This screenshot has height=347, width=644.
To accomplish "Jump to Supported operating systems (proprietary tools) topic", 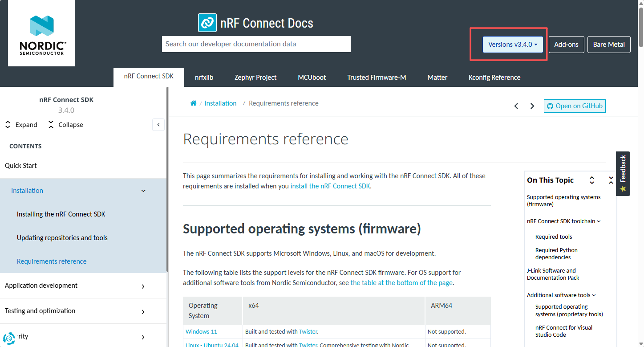I will pos(569,310).
